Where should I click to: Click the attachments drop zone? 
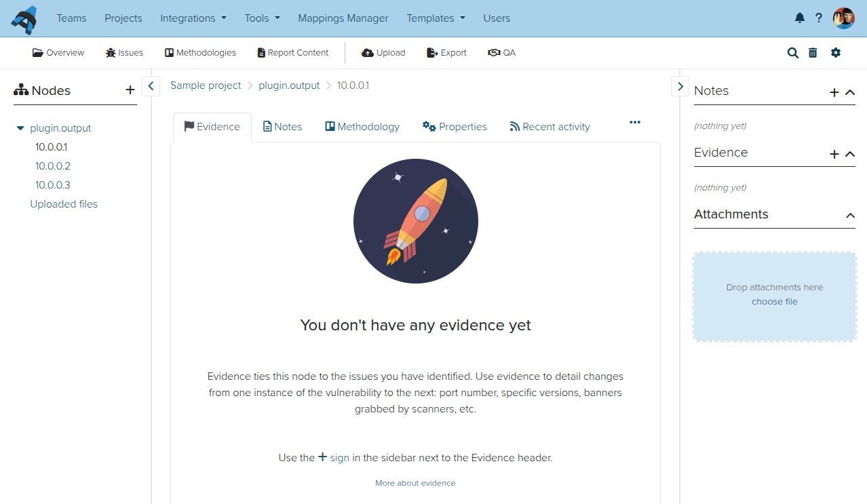tap(775, 296)
